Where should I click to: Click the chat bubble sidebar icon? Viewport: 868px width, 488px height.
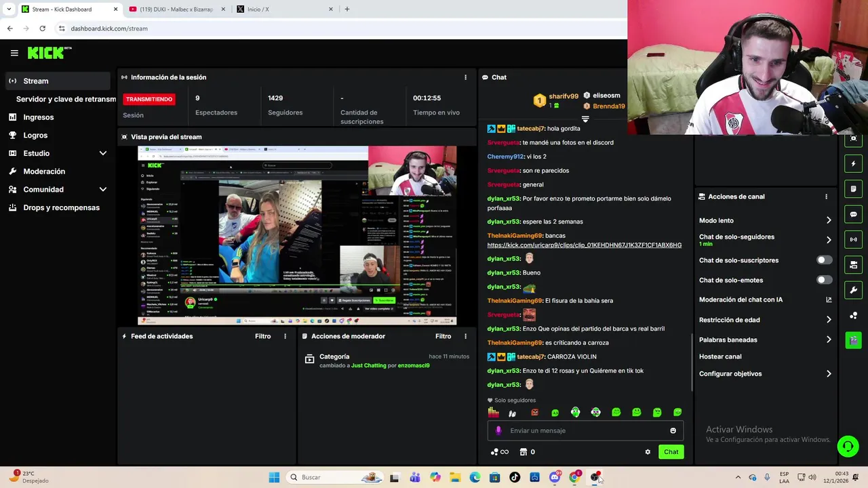tap(854, 214)
